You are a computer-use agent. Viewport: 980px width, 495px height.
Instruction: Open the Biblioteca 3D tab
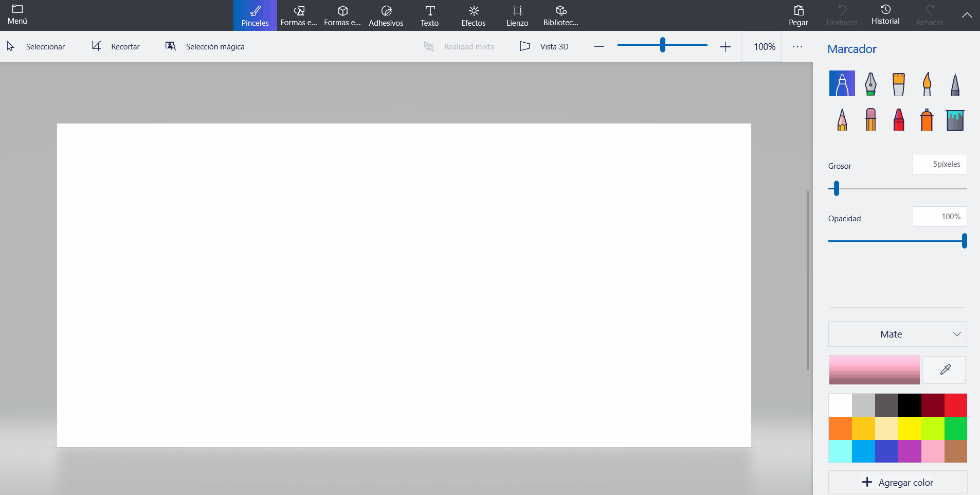click(x=561, y=15)
